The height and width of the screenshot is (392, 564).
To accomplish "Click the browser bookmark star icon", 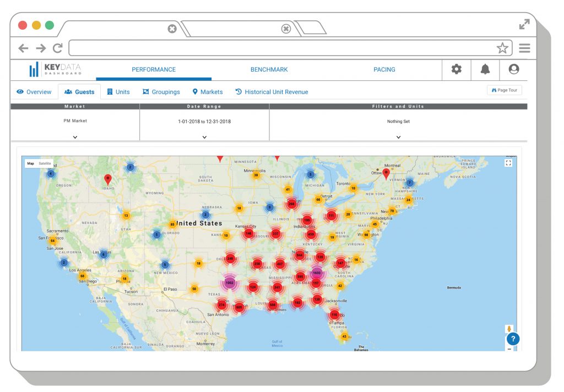I will [x=502, y=48].
